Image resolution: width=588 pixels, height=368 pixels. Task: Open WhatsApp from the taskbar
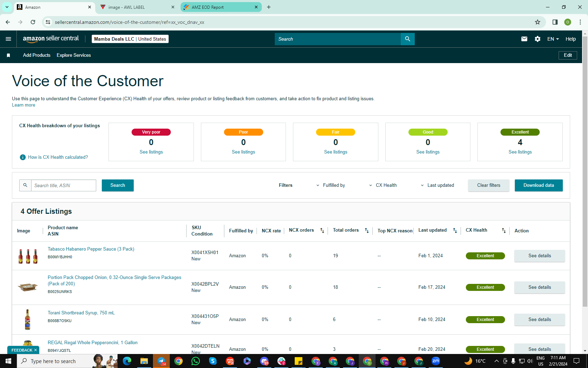[196, 361]
